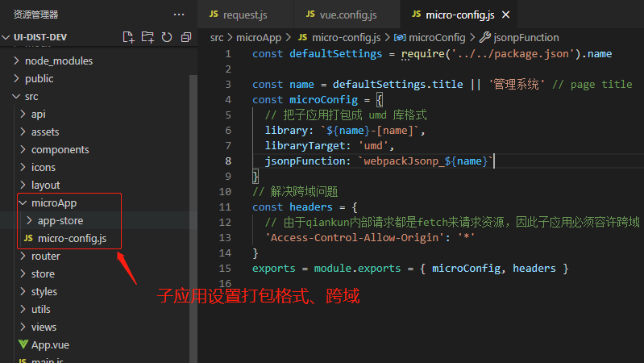This screenshot has height=363, width=644.
Task: Expand the components folder
Action: (x=60, y=149)
